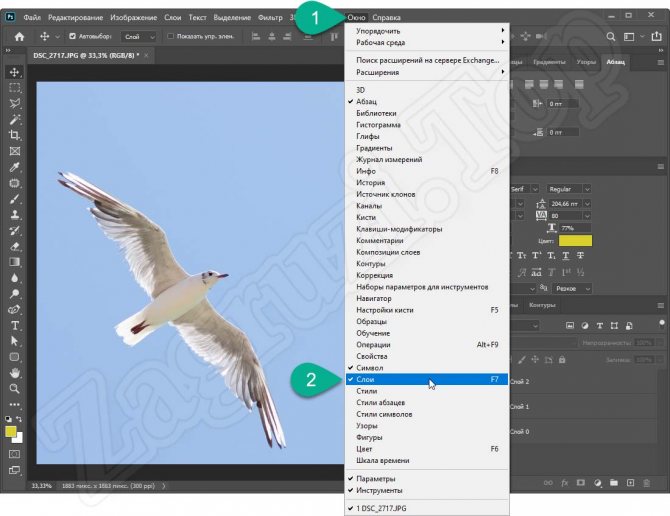This screenshot has width=670, height=516.
Task: Select the Lasso tool
Action: pos(15,104)
